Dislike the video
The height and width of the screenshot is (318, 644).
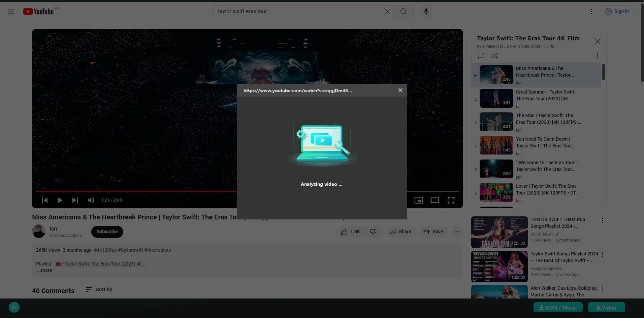click(x=373, y=232)
